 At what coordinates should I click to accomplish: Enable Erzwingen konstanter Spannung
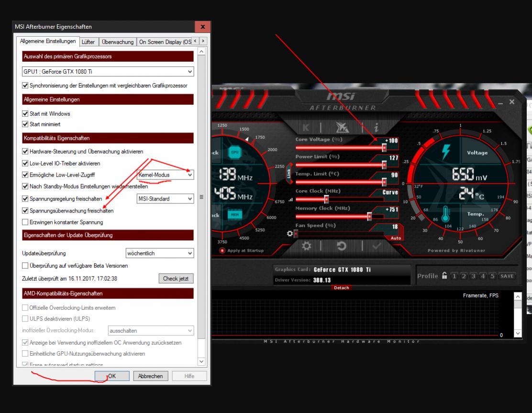click(x=25, y=222)
